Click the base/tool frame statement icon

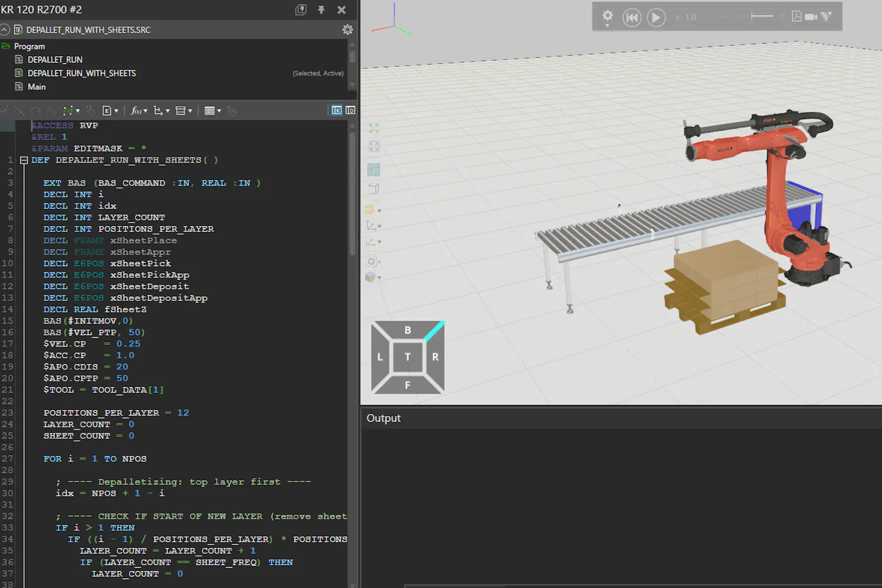pos(158,111)
